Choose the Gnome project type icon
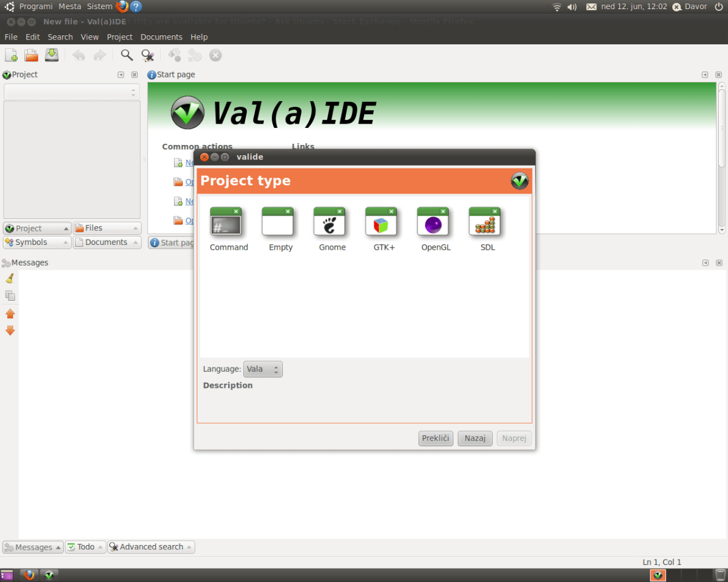 pyautogui.click(x=329, y=222)
